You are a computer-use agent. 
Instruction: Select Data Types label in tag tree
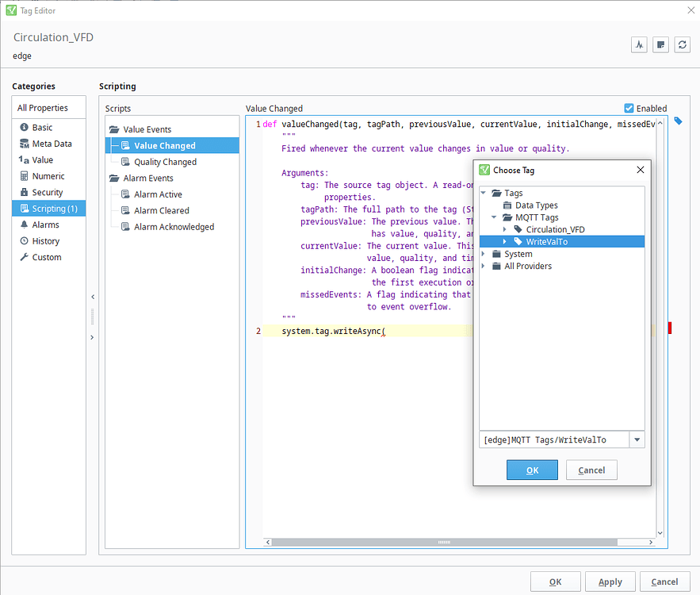(537, 205)
